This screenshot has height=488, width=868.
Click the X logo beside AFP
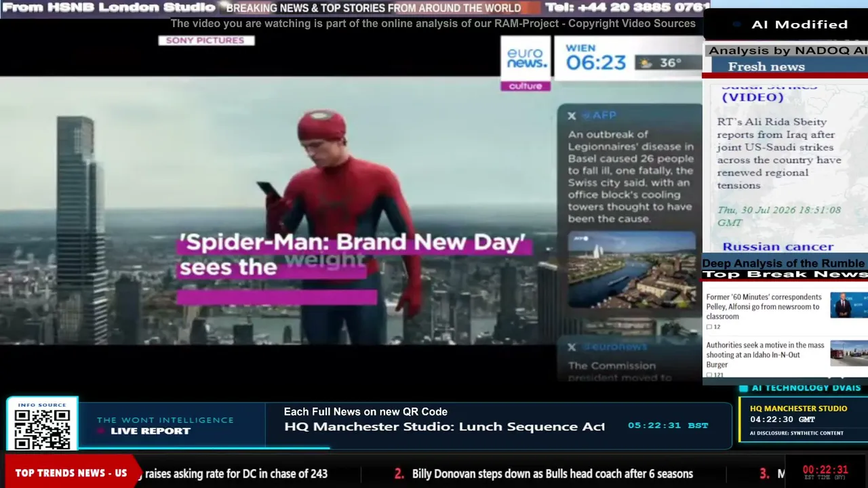click(x=572, y=116)
